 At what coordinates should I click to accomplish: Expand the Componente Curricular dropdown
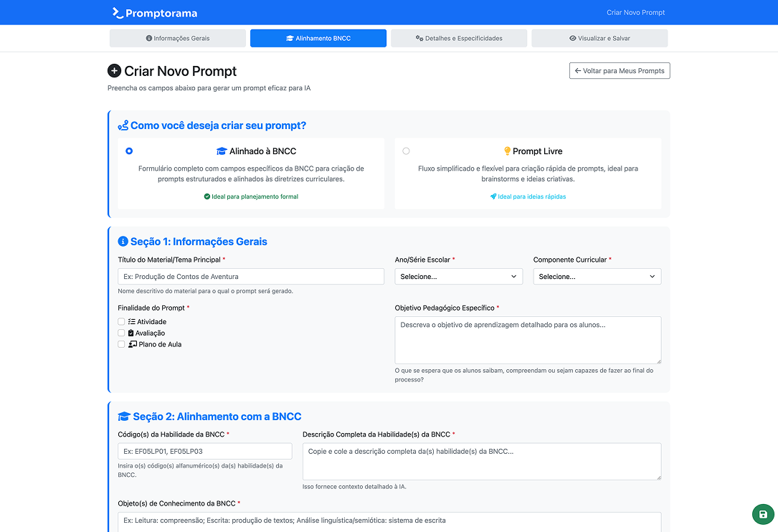pos(597,277)
